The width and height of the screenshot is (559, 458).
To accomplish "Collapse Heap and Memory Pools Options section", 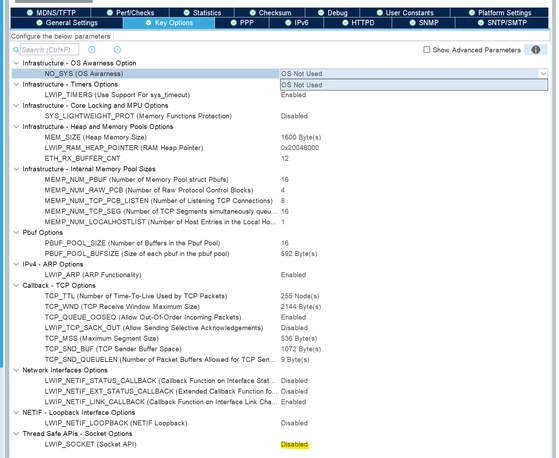I will click(16, 127).
